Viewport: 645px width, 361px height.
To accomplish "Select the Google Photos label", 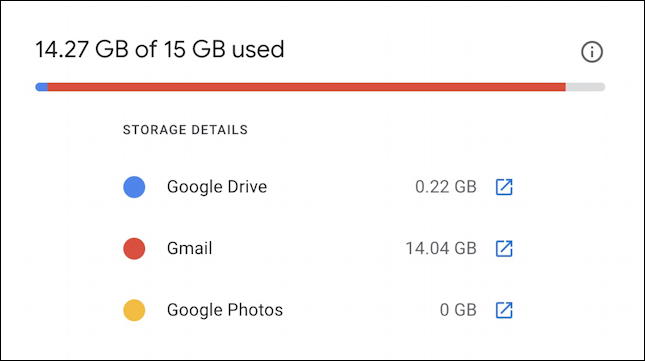I will [225, 310].
